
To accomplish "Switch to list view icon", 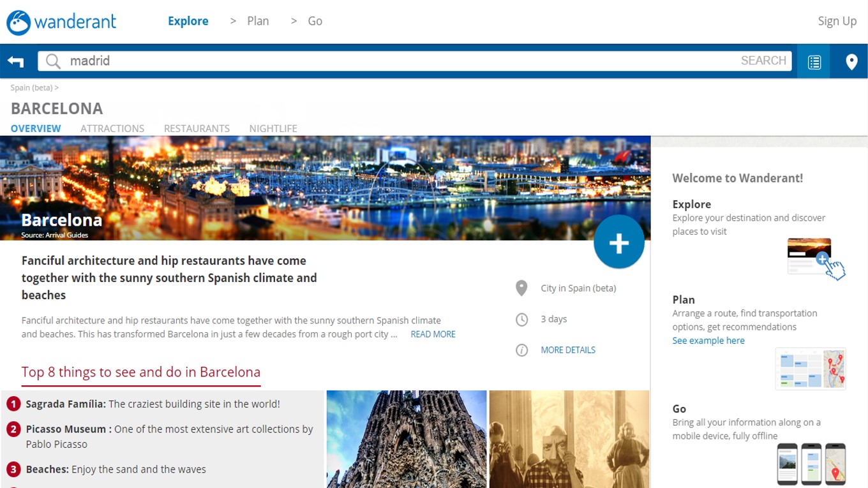I will point(814,62).
